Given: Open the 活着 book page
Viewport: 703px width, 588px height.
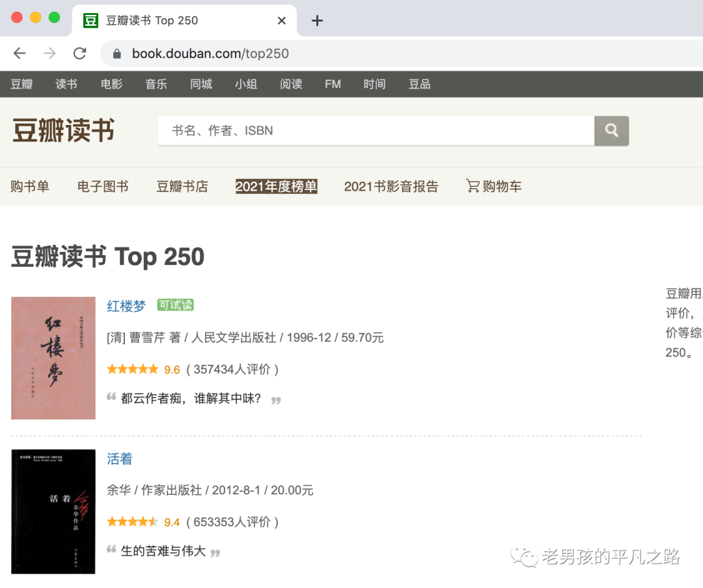Looking at the screenshot, I should 119,458.
